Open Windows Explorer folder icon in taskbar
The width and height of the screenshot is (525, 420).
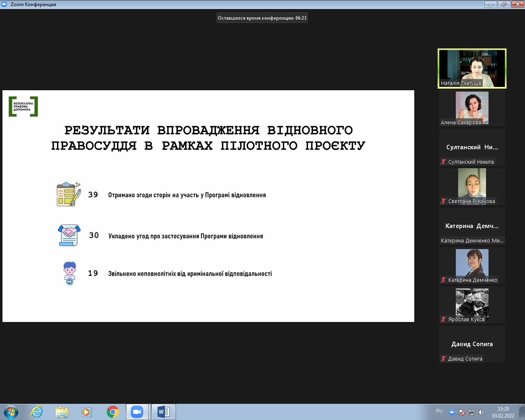coord(62,412)
